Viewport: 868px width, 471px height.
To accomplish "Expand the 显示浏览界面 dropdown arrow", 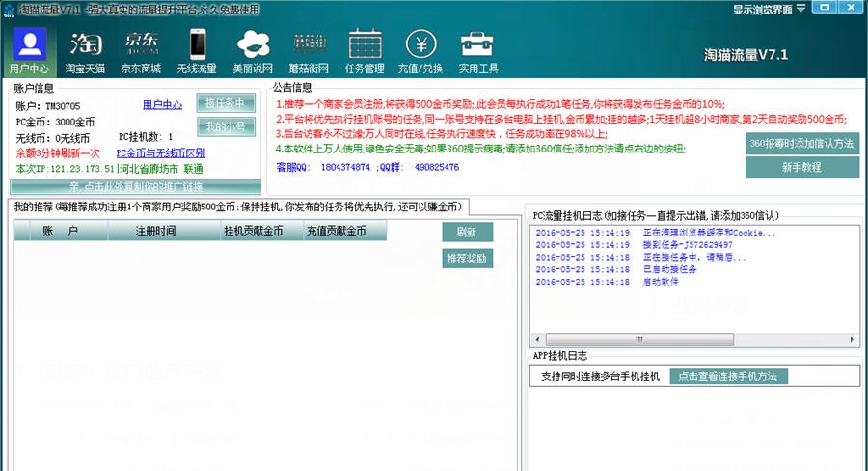I will coord(800,9).
